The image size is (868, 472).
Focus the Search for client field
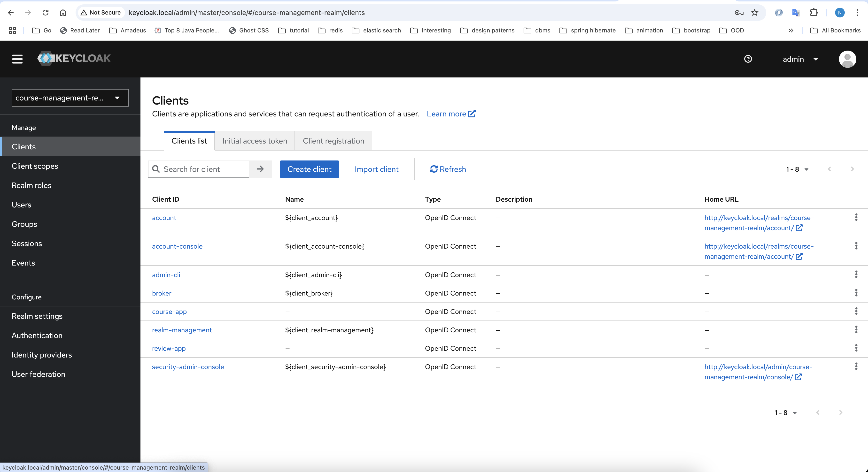(204, 169)
